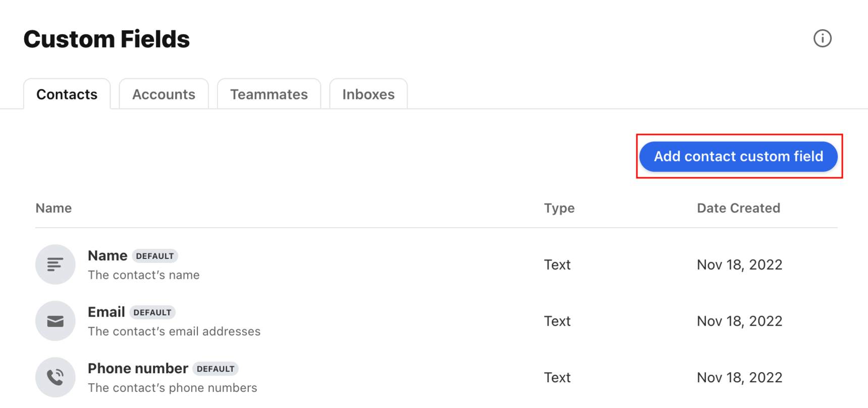
Task: Click the text lines icon beside Name
Action: (56, 265)
